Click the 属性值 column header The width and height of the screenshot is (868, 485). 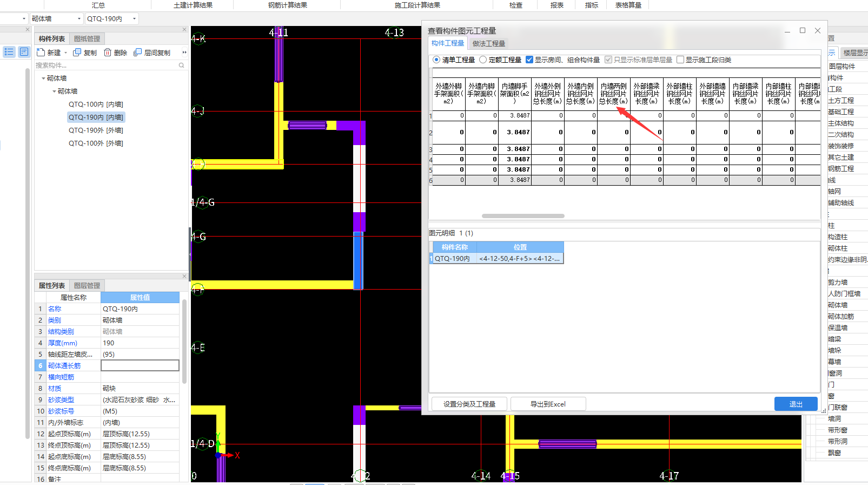point(140,298)
